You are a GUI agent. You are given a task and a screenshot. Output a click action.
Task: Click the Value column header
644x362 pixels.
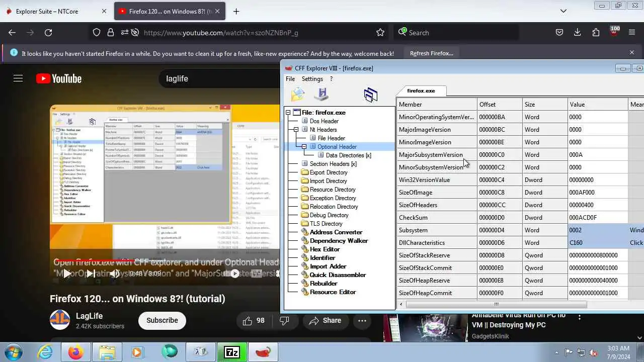pyautogui.click(x=598, y=105)
